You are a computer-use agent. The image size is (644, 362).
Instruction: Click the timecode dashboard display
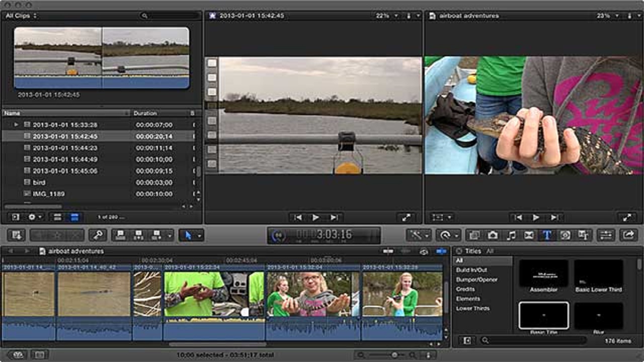(324, 235)
